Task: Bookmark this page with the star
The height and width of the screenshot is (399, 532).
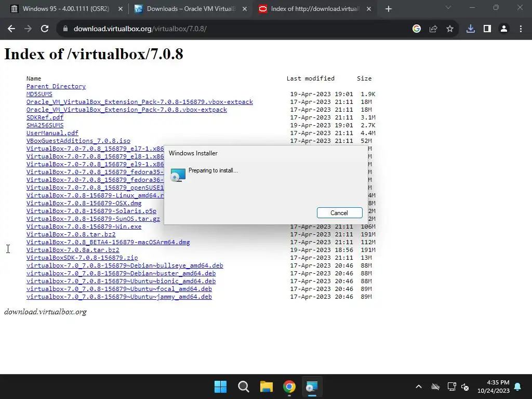Action: click(450, 29)
